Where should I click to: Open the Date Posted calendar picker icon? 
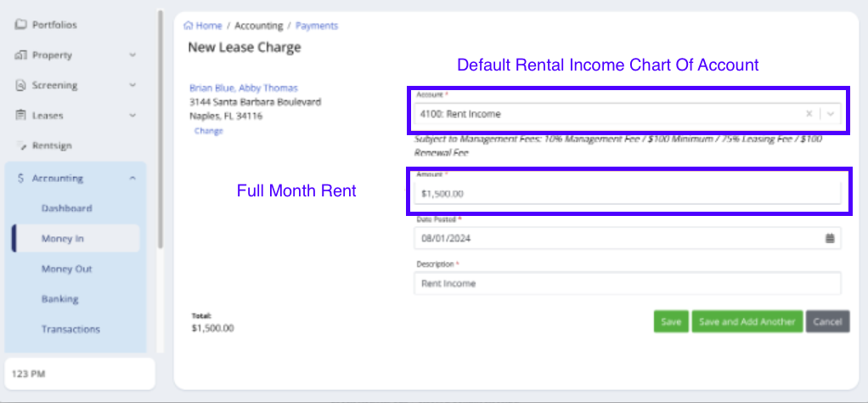[830, 238]
